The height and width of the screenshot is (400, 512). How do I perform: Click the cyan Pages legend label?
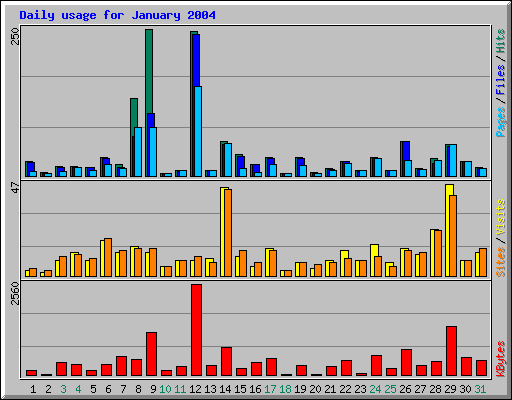(x=500, y=122)
